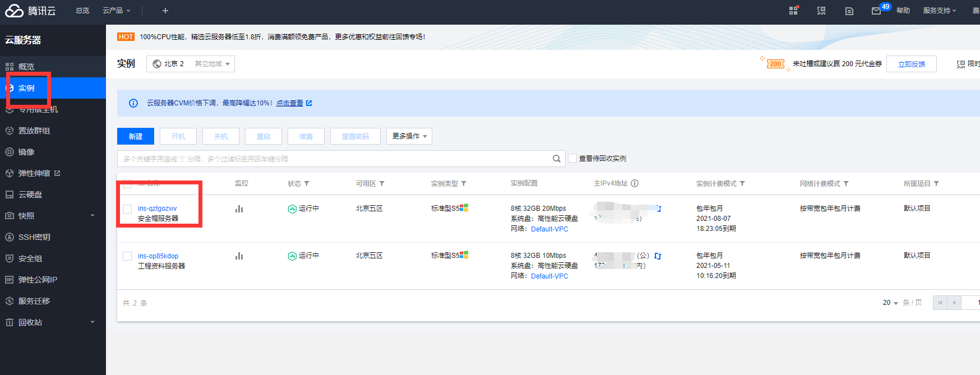980x375 pixels.
Task: Open 云硬盘 in the sidebar
Action: click(53, 195)
